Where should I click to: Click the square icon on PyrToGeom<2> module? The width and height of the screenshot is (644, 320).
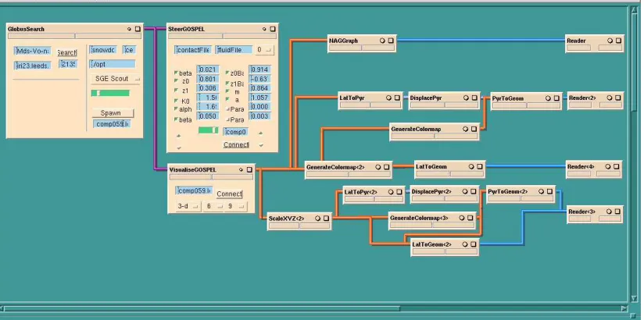pos(549,191)
